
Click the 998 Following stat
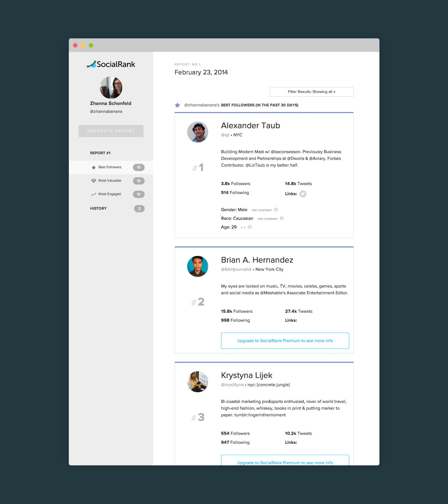pyautogui.click(x=235, y=320)
